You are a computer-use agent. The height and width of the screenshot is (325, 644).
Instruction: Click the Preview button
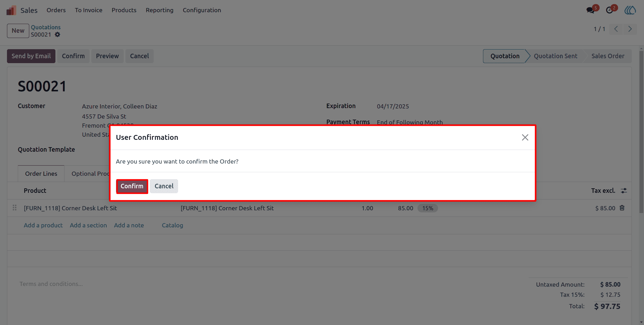click(107, 56)
